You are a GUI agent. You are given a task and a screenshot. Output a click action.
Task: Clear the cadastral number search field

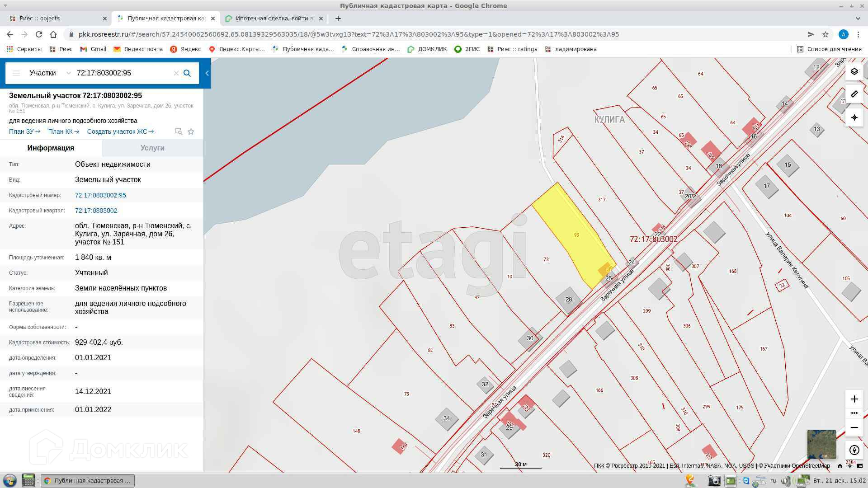click(x=176, y=73)
